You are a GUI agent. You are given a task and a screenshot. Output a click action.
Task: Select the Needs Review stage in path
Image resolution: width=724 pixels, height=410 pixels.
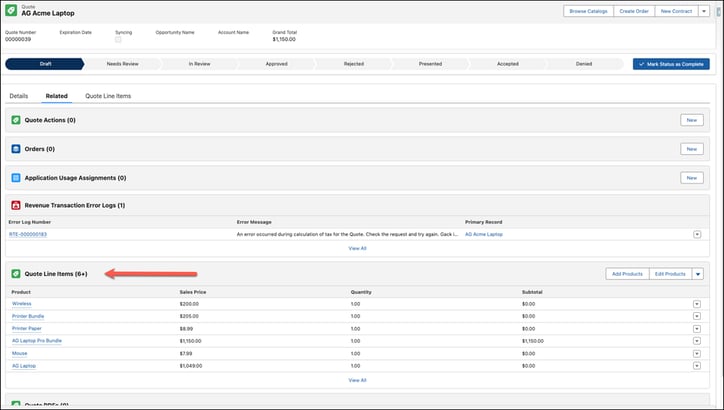click(122, 64)
